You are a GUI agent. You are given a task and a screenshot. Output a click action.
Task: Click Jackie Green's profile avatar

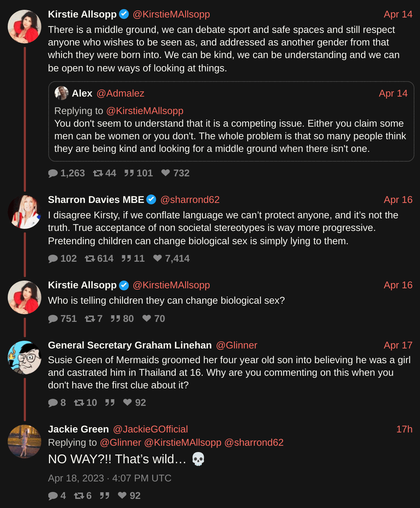point(24,442)
